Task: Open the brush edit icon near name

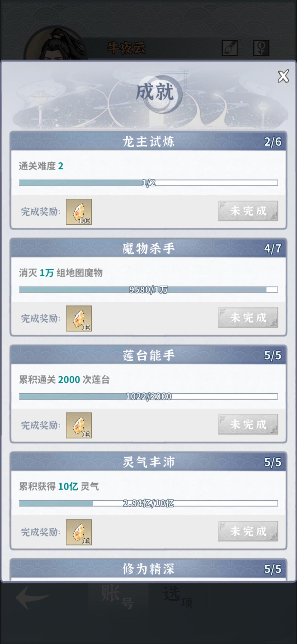Action: [x=230, y=48]
